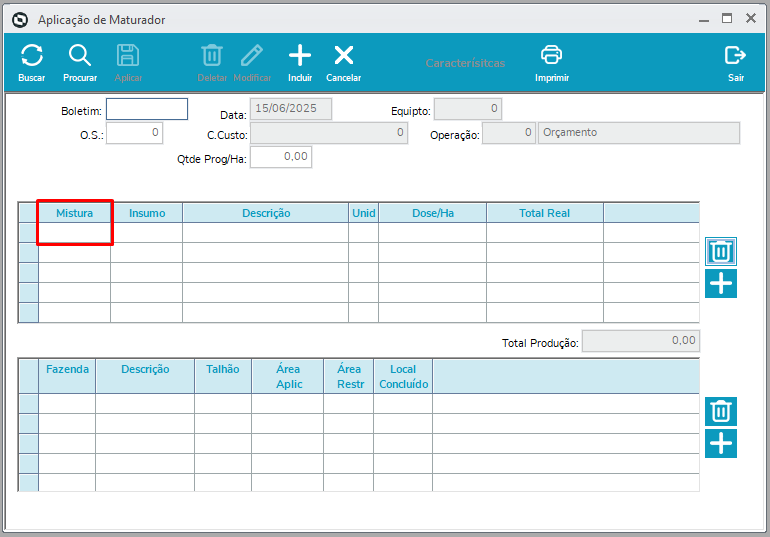
Task: Click the Insumo column header
Action: 147,213
